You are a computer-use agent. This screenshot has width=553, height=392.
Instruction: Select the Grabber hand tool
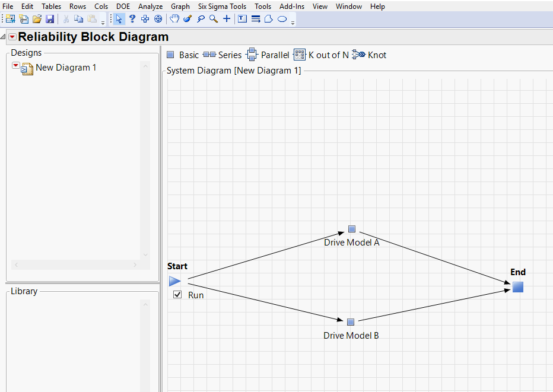click(x=174, y=19)
